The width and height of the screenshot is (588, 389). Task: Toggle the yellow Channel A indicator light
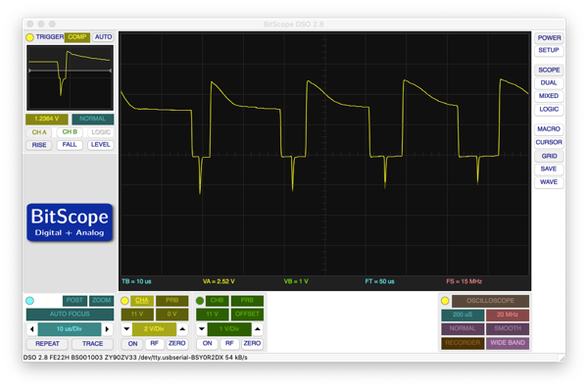[x=124, y=301]
